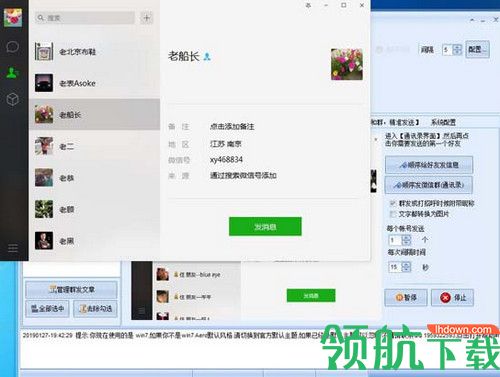This screenshot has width=500, height=377.
Task: Increase the 间隔 value with up arrow
Action: coord(457,47)
